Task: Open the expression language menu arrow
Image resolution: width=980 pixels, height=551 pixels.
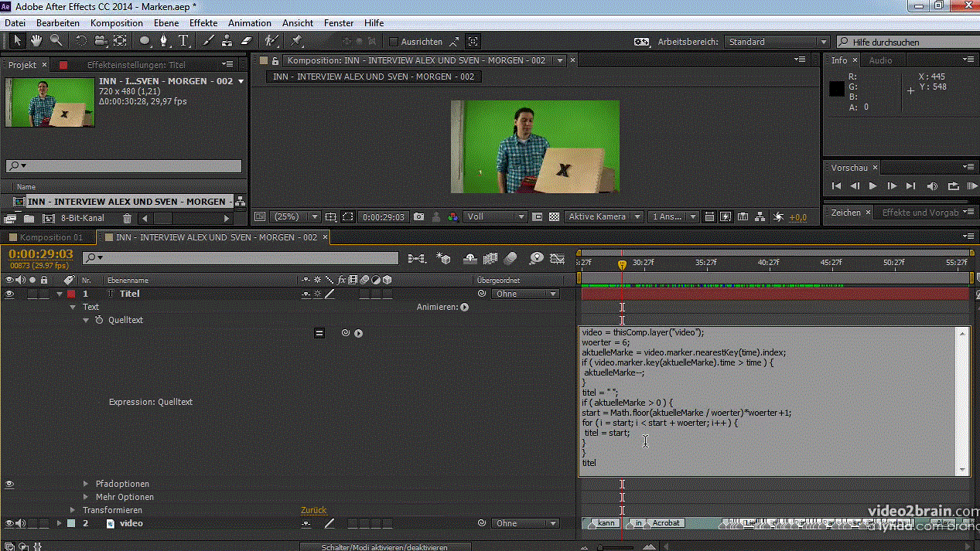Action: 358,333
